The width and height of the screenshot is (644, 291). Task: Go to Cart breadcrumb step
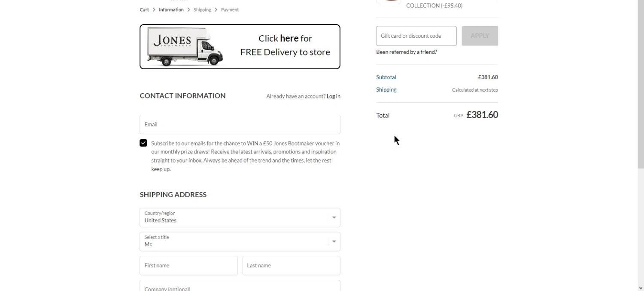click(x=144, y=9)
